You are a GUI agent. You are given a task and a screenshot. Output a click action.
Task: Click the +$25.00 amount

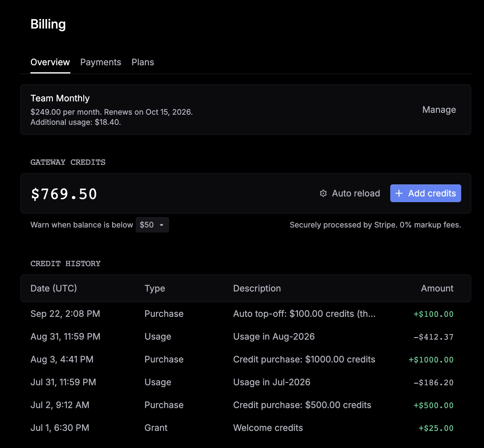(x=436, y=428)
